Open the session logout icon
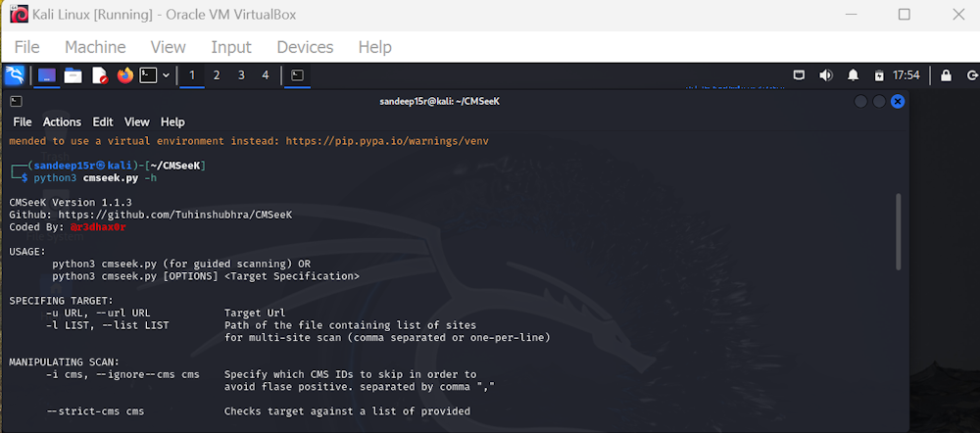 [x=972, y=75]
